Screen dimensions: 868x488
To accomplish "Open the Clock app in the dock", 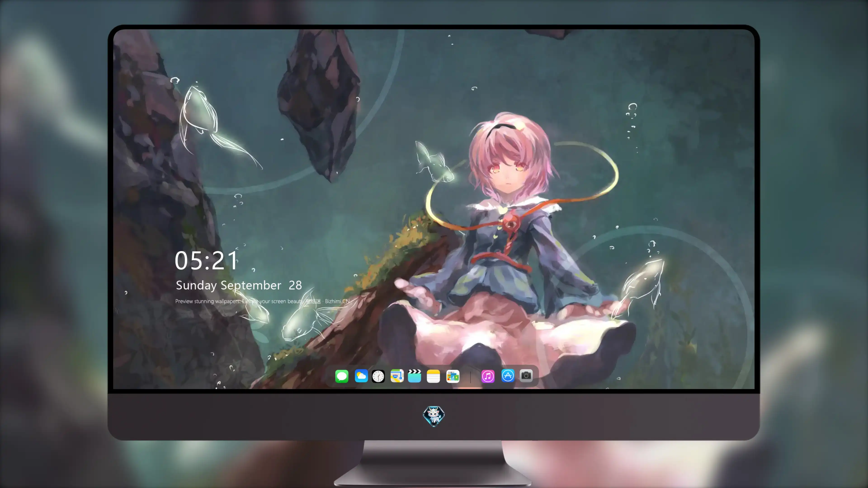I will click(378, 376).
